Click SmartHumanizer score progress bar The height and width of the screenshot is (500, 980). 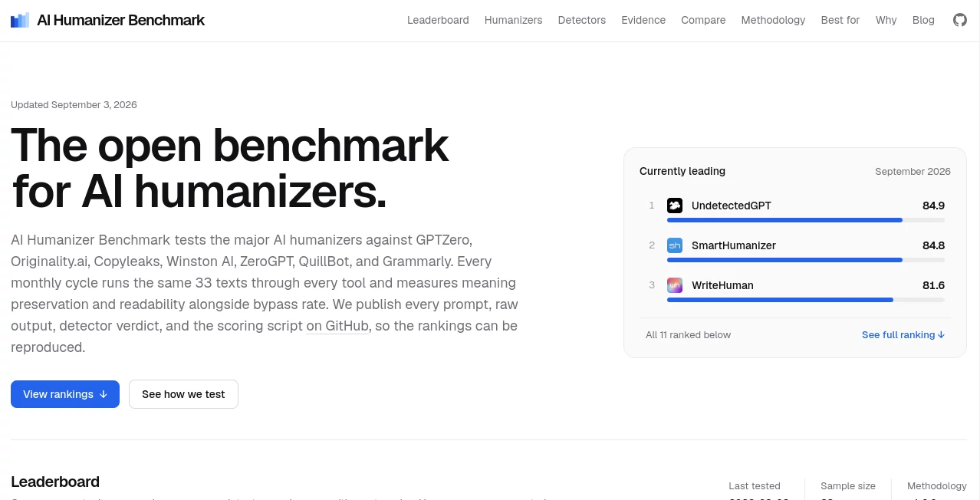coord(806,260)
